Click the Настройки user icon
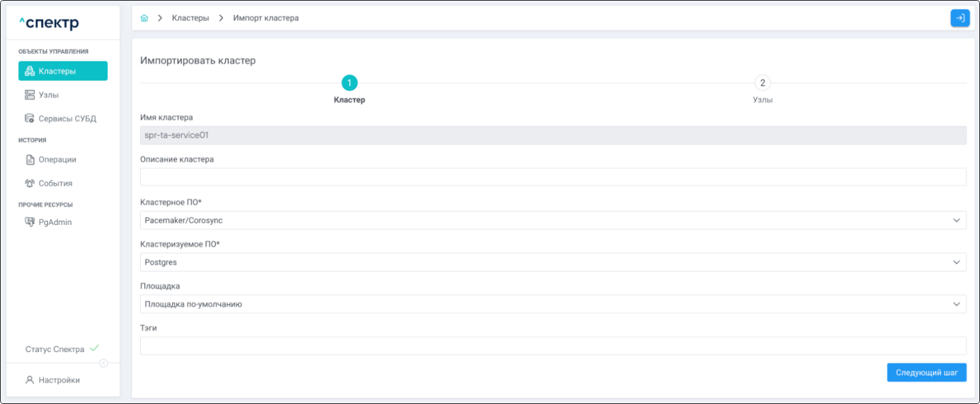980x404 pixels. (29, 380)
